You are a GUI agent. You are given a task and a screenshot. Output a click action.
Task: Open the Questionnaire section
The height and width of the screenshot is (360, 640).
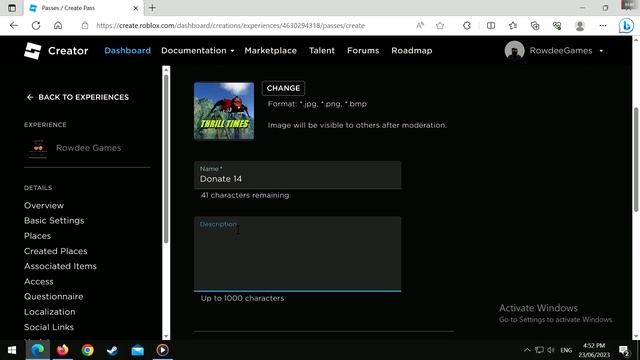point(53,297)
